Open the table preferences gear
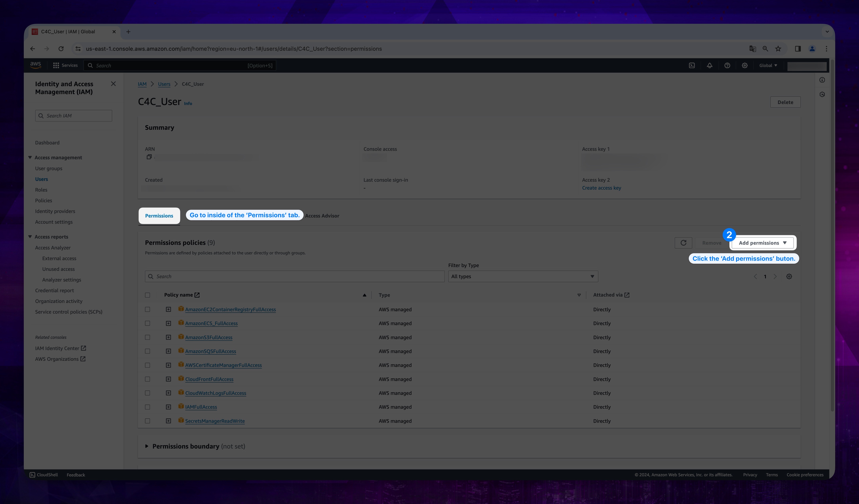The image size is (859, 504). (789, 276)
